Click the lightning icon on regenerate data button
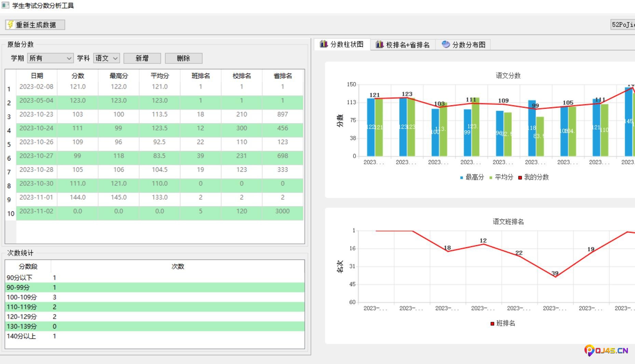635x364 pixels. point(11,25)
